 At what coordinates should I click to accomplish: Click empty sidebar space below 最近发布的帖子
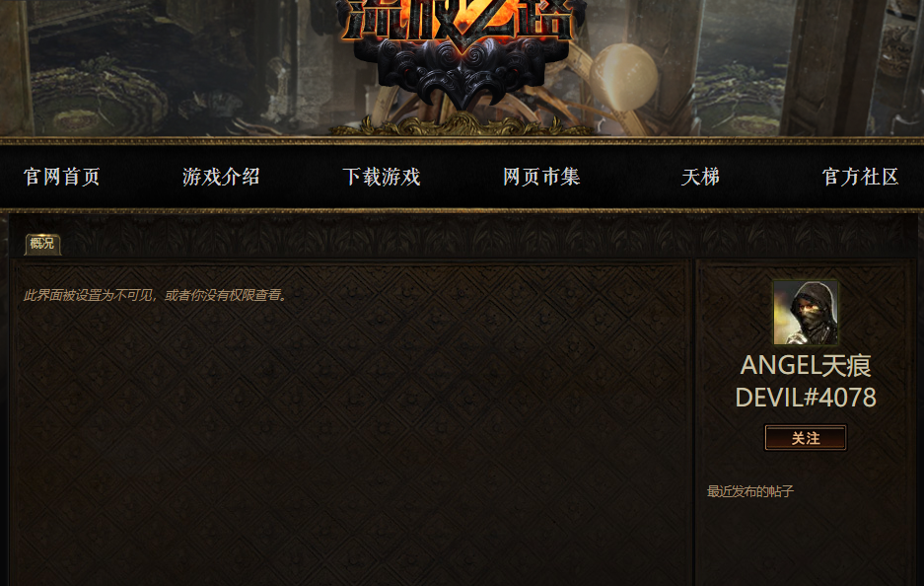tap(806, 543)
